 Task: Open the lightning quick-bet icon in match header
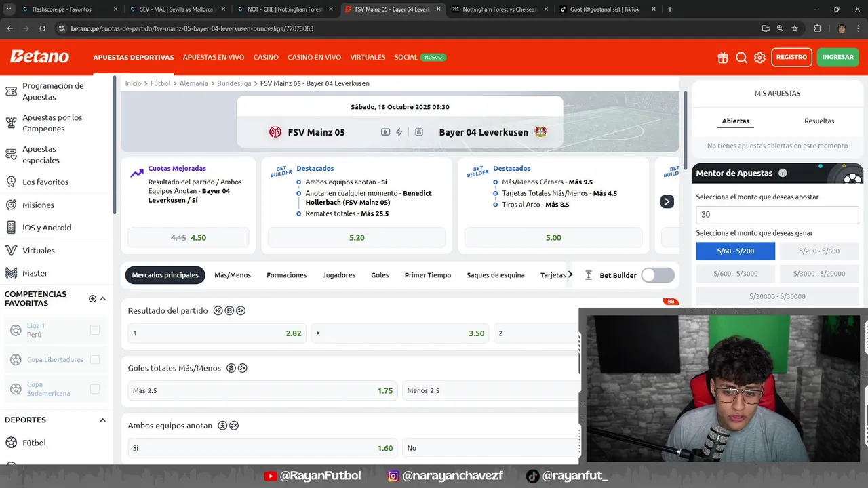[x=399, y=132]
